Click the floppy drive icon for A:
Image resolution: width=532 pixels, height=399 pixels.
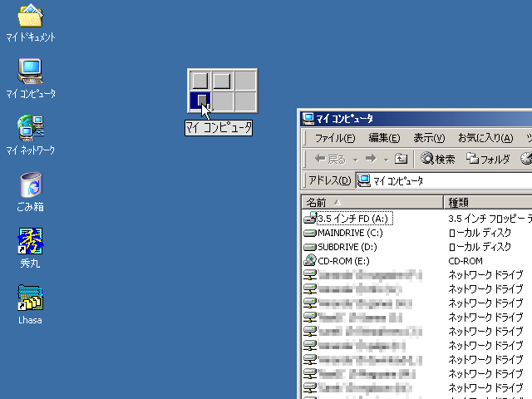tap(310, 218)
